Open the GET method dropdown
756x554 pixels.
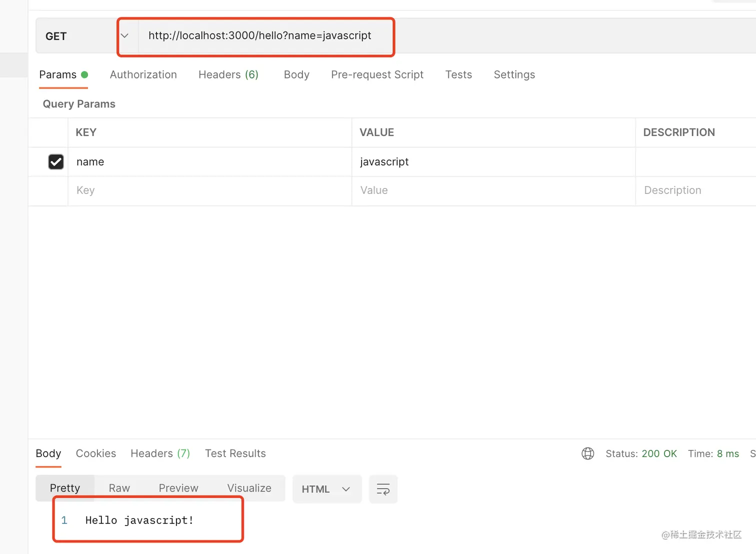click(x=124, y=36)
